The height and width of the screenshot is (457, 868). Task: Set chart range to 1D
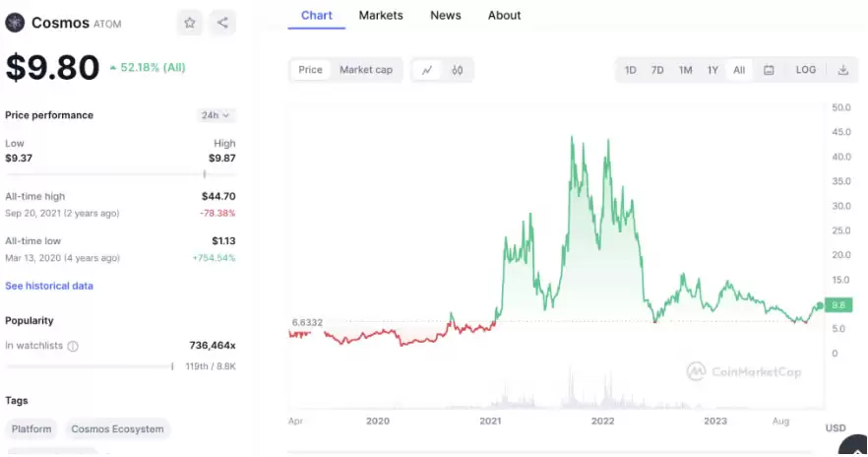click(631, 70)
